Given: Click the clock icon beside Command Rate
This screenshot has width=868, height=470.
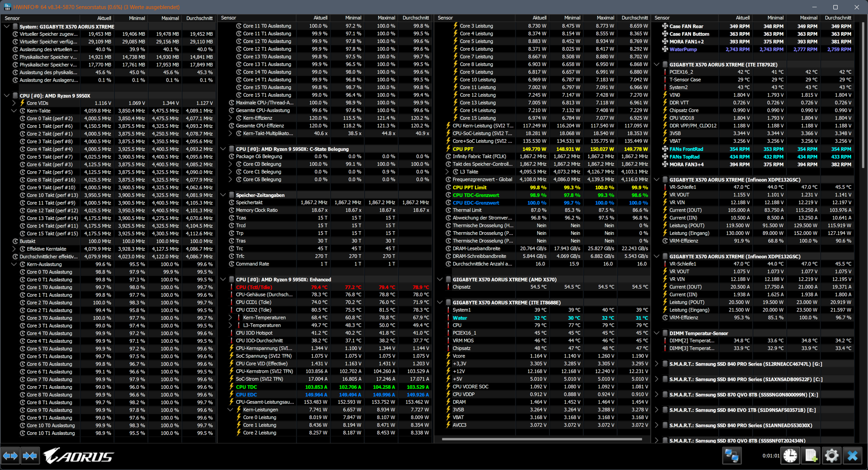Looking at the screenshot, I should pyautogui.click(x=232, y=264).
